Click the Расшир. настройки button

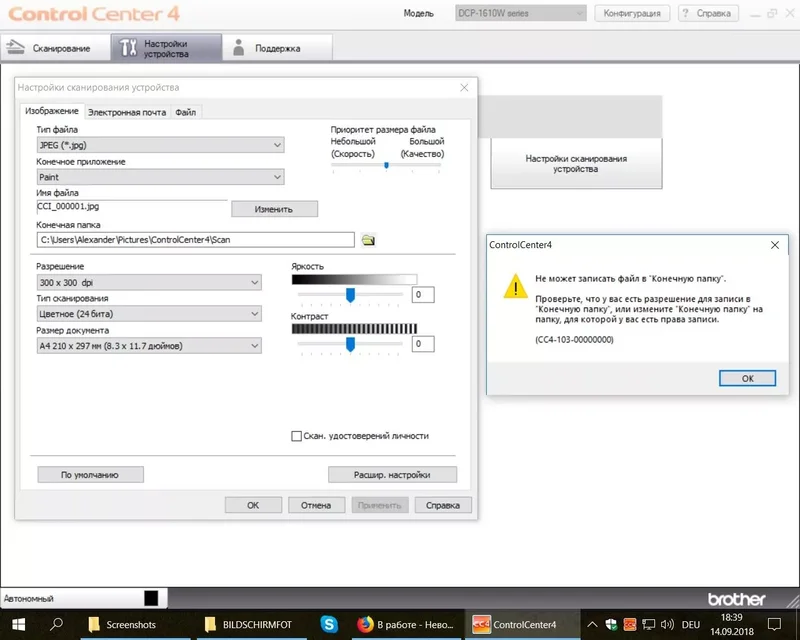click(x=392, y=474)
